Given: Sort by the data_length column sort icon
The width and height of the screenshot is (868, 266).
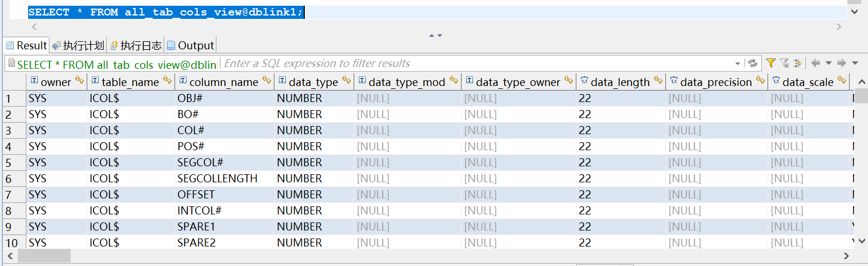Looking at the screenshot, I should [x=658, y=81].
